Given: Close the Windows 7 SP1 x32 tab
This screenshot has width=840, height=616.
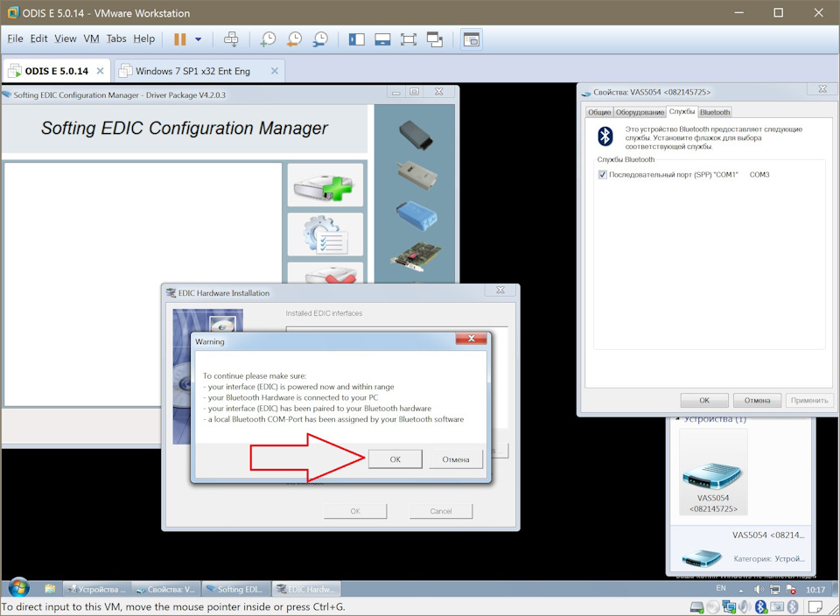Looking at the screenshot, I should [275, 71].
